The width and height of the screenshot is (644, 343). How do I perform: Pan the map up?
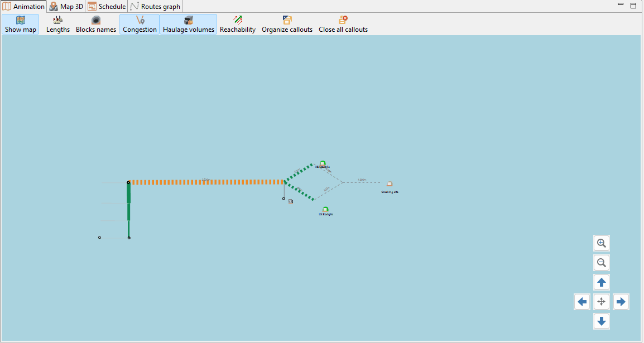pyautogui.click(x=601, y=282)
